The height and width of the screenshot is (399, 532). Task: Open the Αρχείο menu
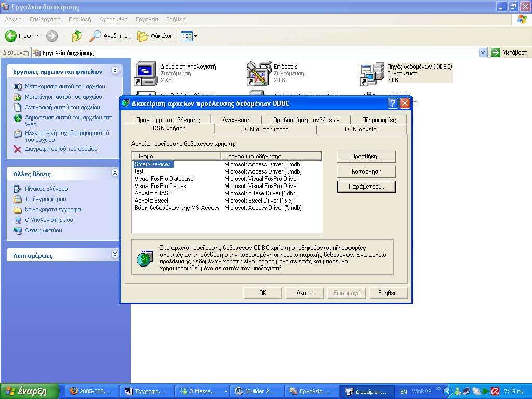13,19
